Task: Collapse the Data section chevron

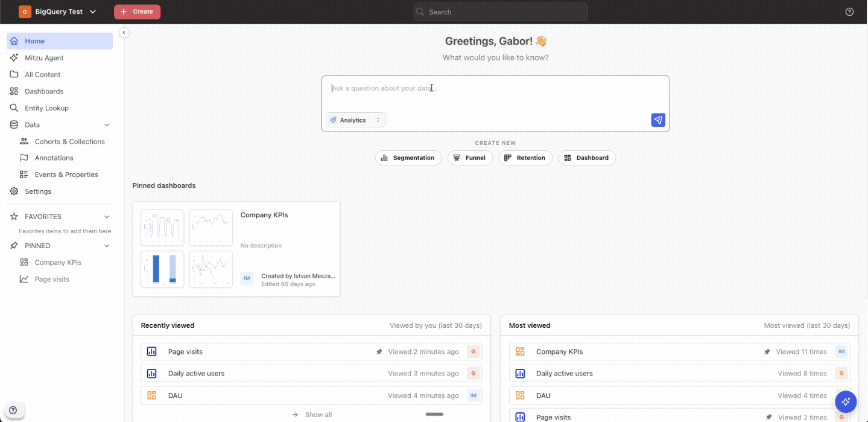Action: tap(107, 125)
